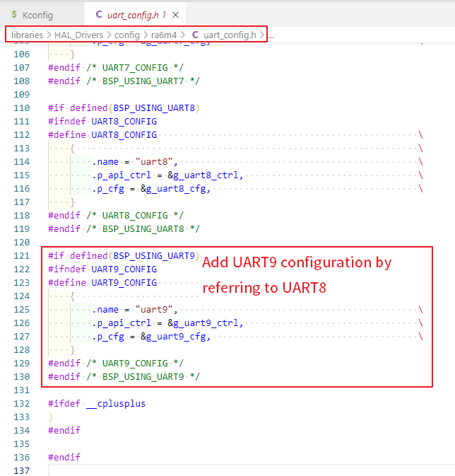Image resolution: width=455 pixels, height=476 pixels.
Task: Open the config breadcrumb folder
Action: 128,35
